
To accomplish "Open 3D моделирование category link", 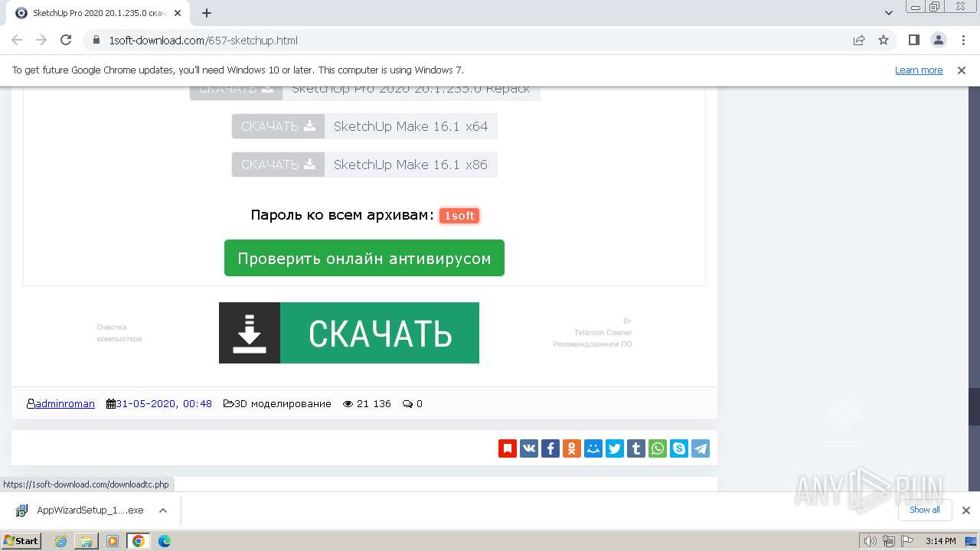I will [283, 403].
